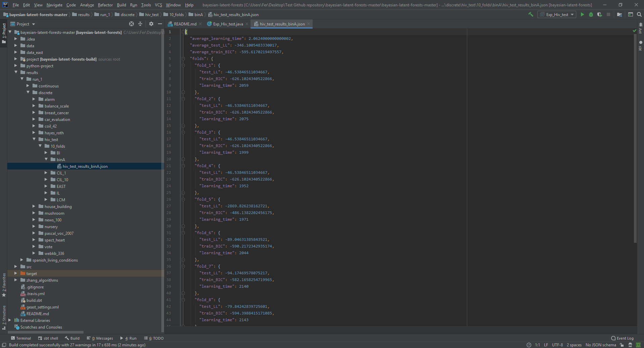
Task: Click the Stop square button
Action: 608,14
